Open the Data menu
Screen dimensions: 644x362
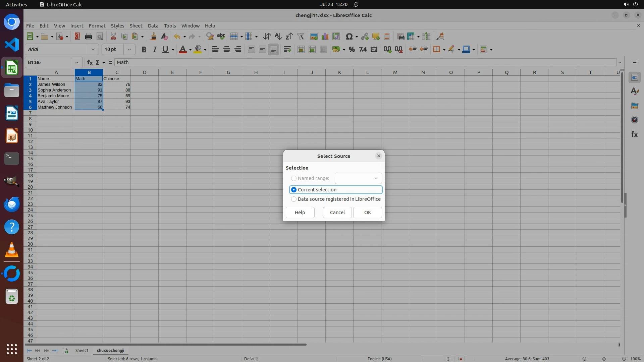pos(153,26)
